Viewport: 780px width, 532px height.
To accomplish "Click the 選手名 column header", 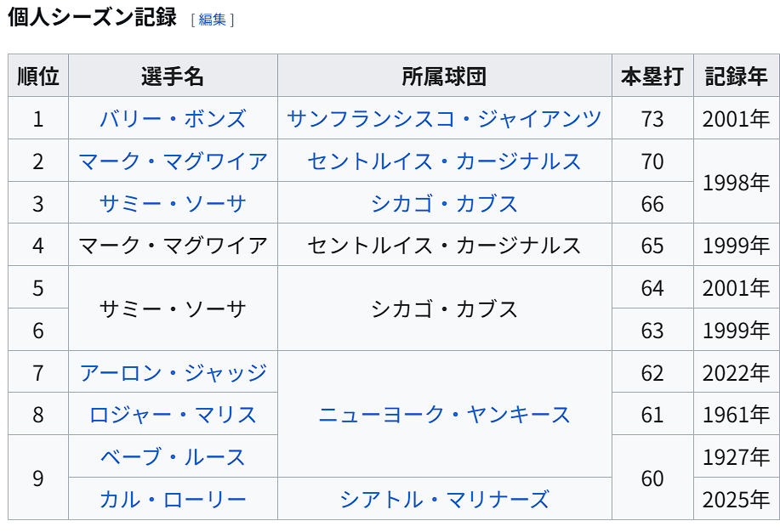I will pyautogui.click(x=173, y=76).
